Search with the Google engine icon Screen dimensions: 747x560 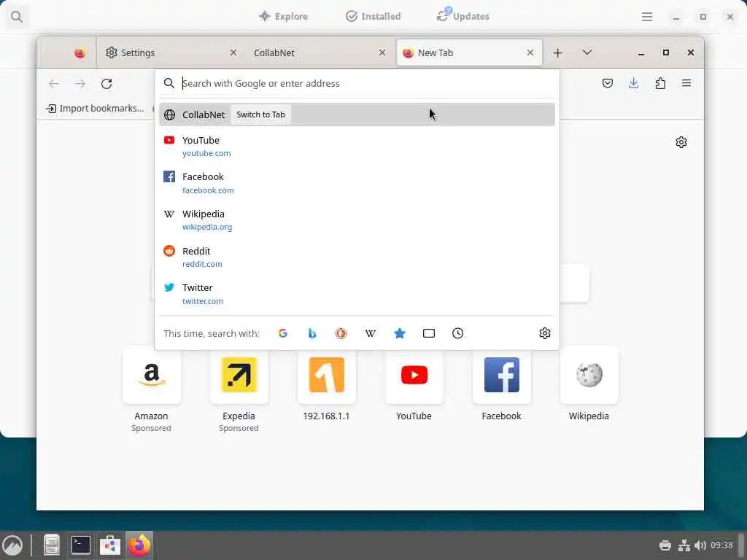point(282,333)
